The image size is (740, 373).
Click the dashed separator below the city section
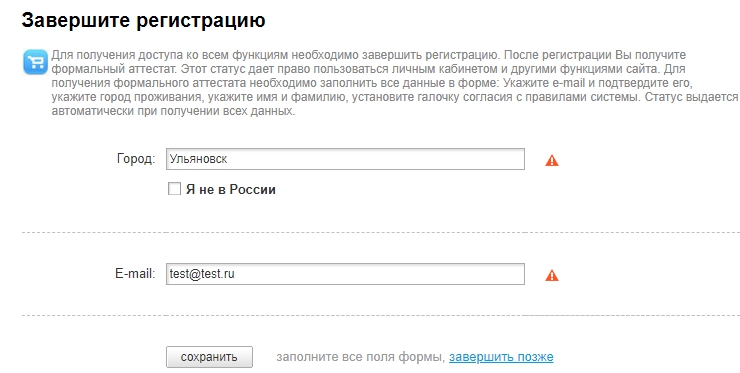tap(380, 232)
